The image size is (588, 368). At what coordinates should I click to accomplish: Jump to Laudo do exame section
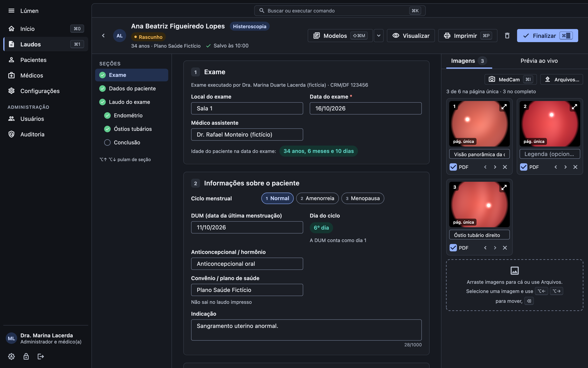132,102
